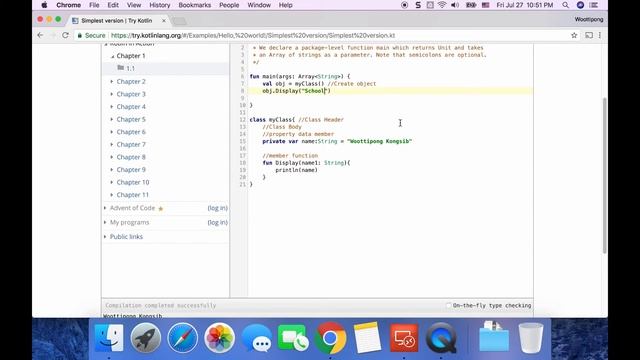640x360 pixels.
Task: Click the Woottipong profile button
Action: click(589, 20)
